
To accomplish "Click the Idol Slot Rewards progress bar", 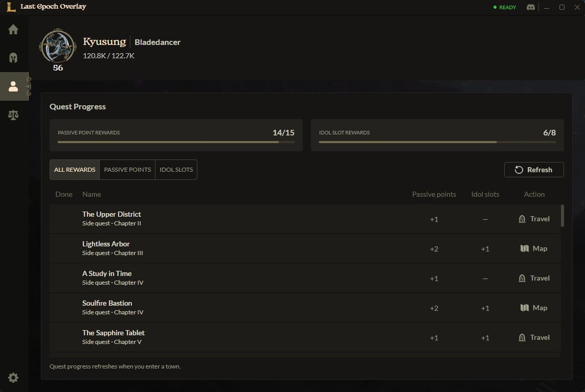I will coord(437,142).
